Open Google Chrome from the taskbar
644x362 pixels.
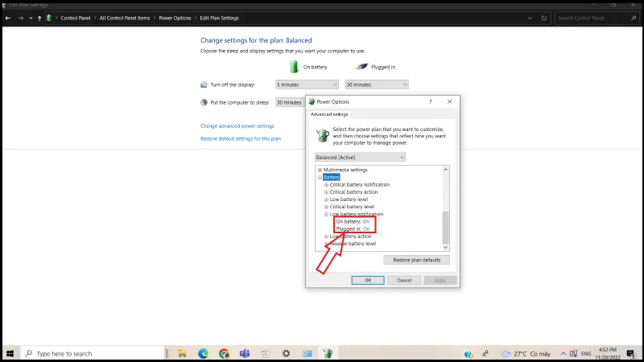(224, 353)
